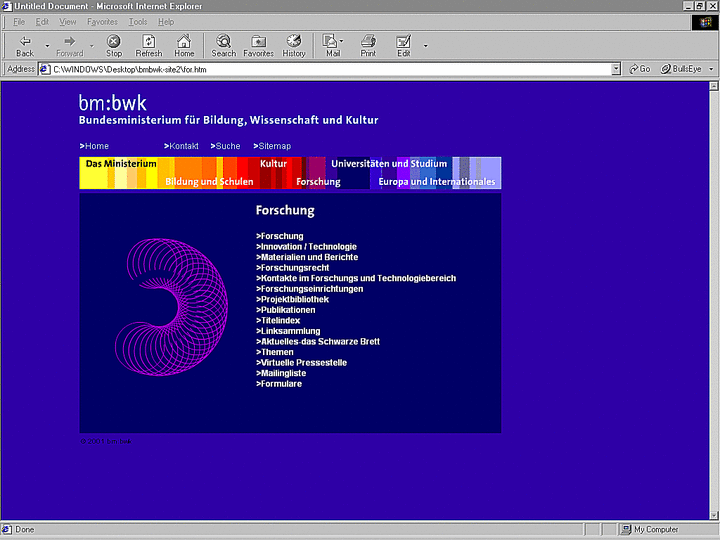Viewport: 720px width, 540px height.
Task: Click the purple spiral graphic
Action: (171, 307)
